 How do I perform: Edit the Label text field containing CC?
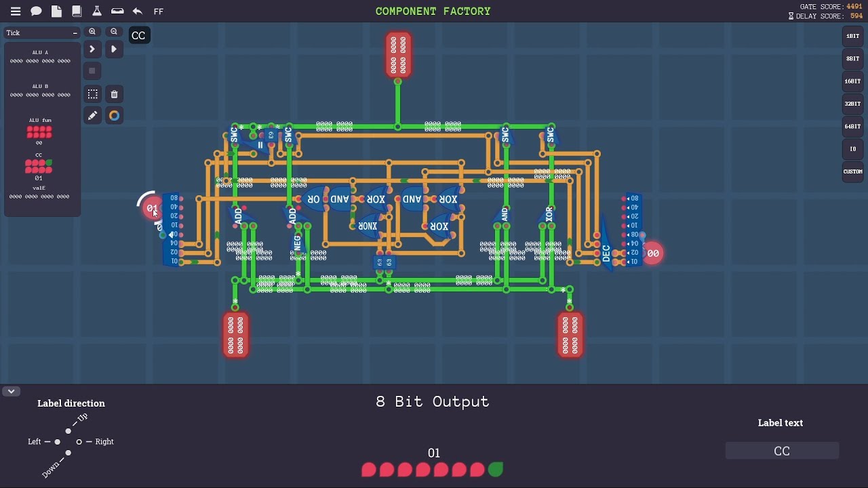(782, 451)
